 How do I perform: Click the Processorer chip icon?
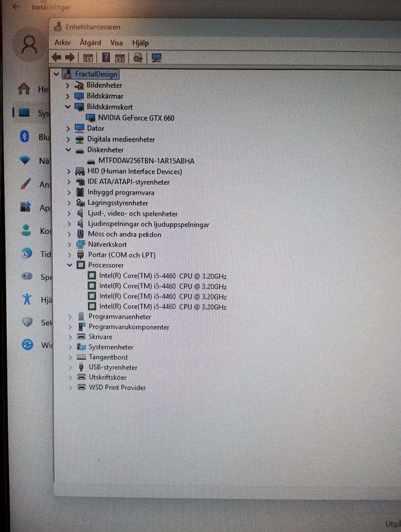coord(81,265)
